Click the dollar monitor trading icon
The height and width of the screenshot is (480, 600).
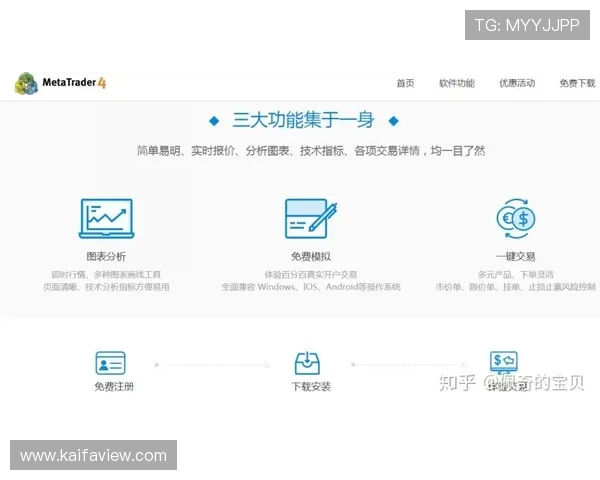point(504,362)
